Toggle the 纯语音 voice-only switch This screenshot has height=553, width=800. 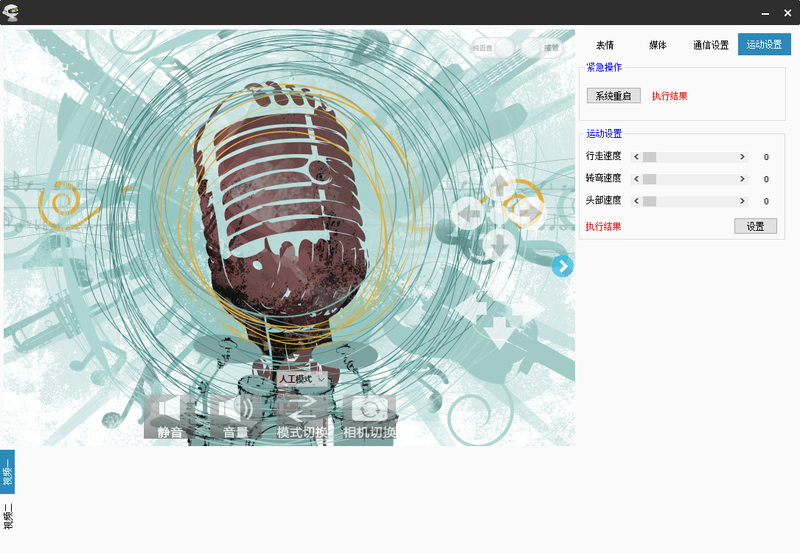coord(492,48)
